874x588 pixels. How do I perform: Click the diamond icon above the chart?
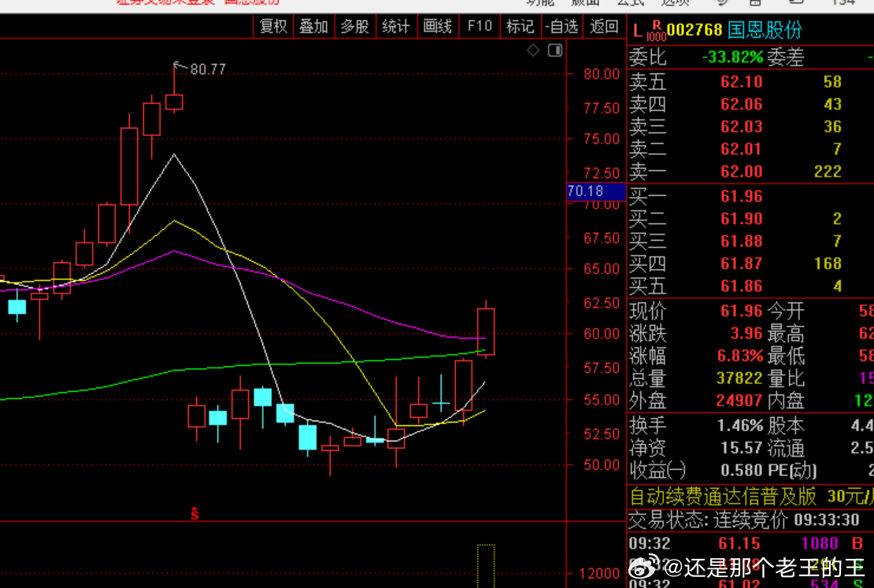[x=533, y=50]
